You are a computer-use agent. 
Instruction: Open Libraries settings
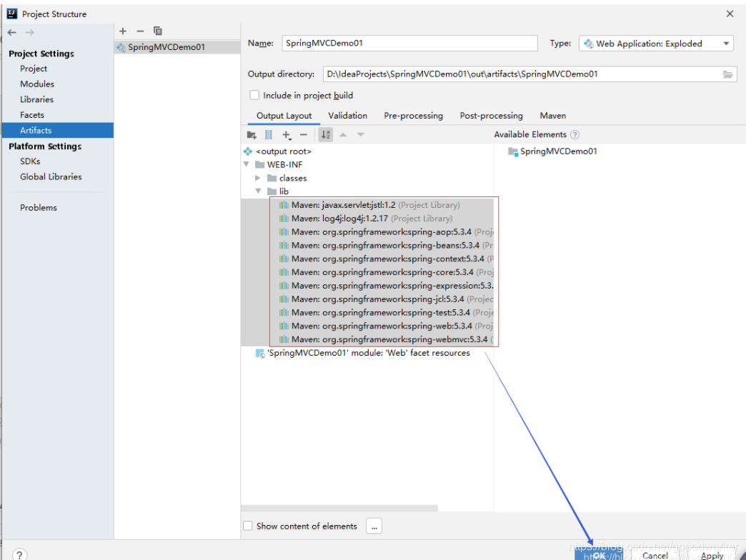[36, 99]
